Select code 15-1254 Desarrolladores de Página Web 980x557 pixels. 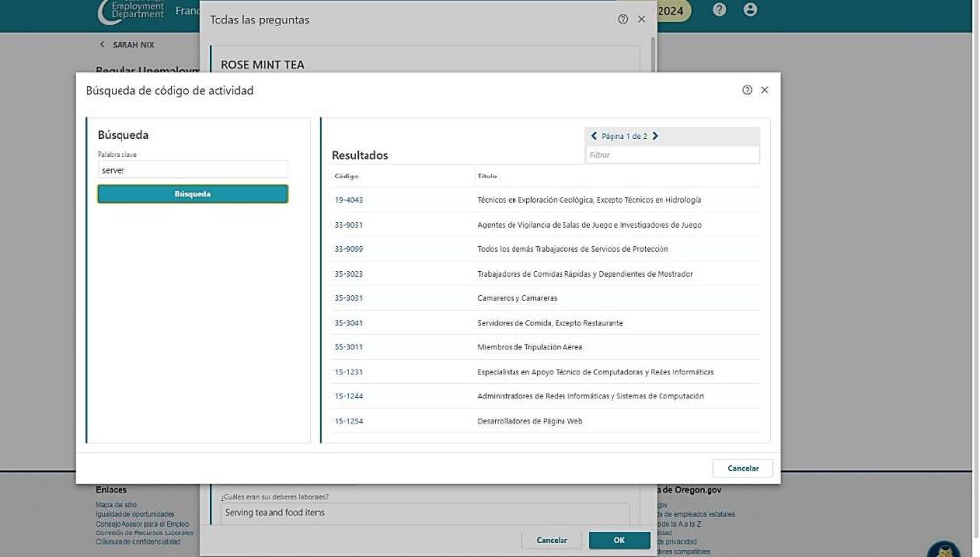tap(348, 421)
